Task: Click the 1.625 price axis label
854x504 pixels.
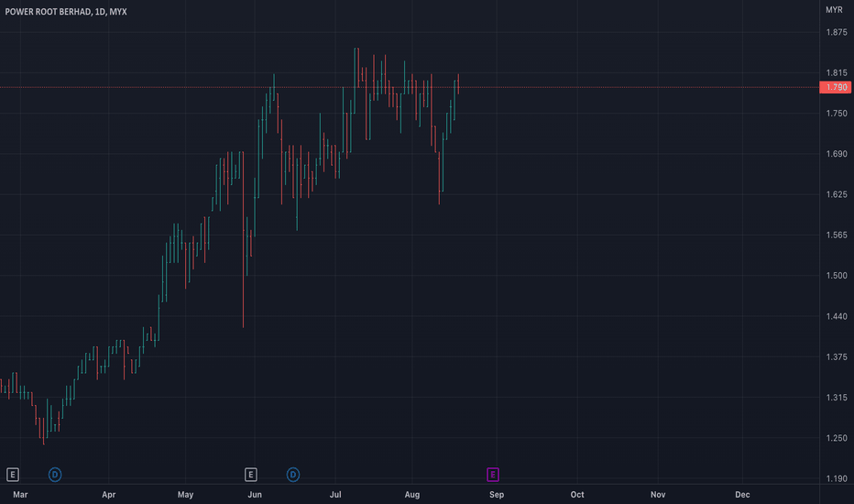Action: [837, 194]
